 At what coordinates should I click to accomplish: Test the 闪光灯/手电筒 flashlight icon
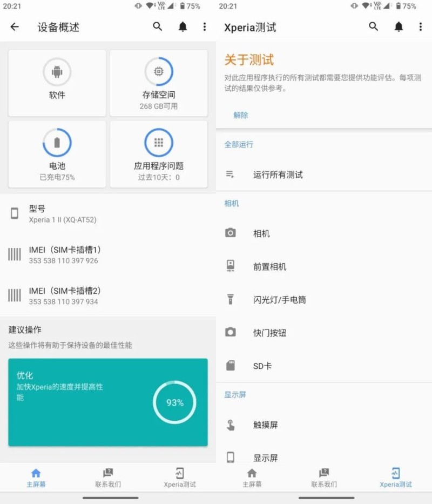tap(230, 299)
